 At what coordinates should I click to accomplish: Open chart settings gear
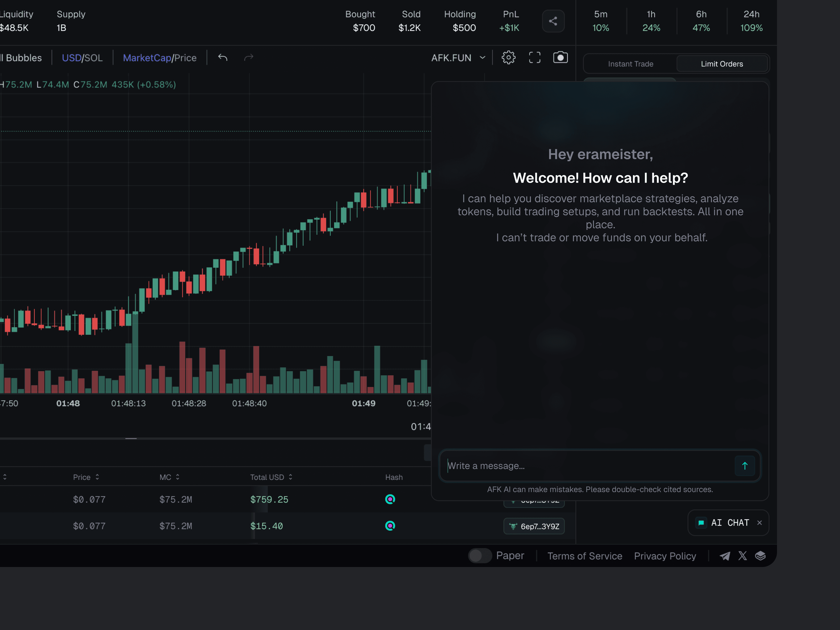pyautogui.click(x=508, y=58)
